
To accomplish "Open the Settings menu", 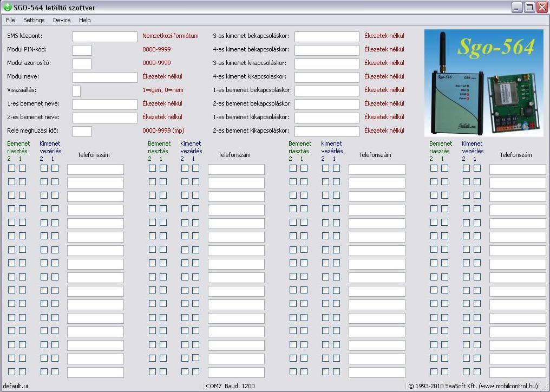I will (x=34, y=20).
